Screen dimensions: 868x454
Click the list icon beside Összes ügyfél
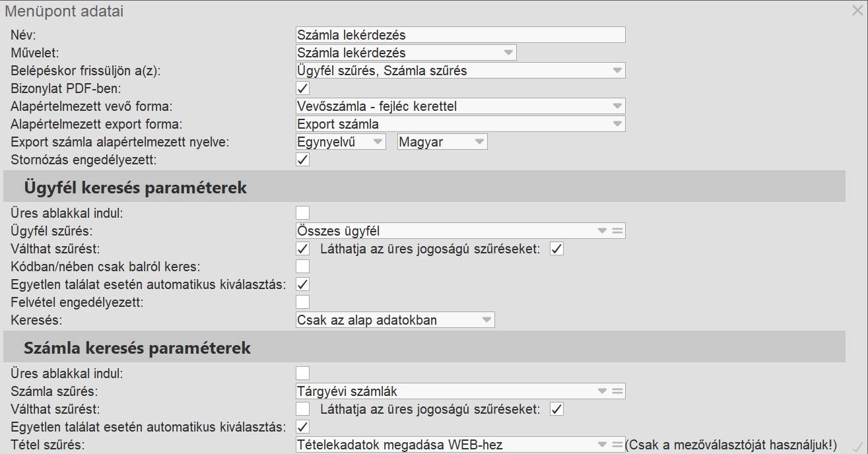618,231
